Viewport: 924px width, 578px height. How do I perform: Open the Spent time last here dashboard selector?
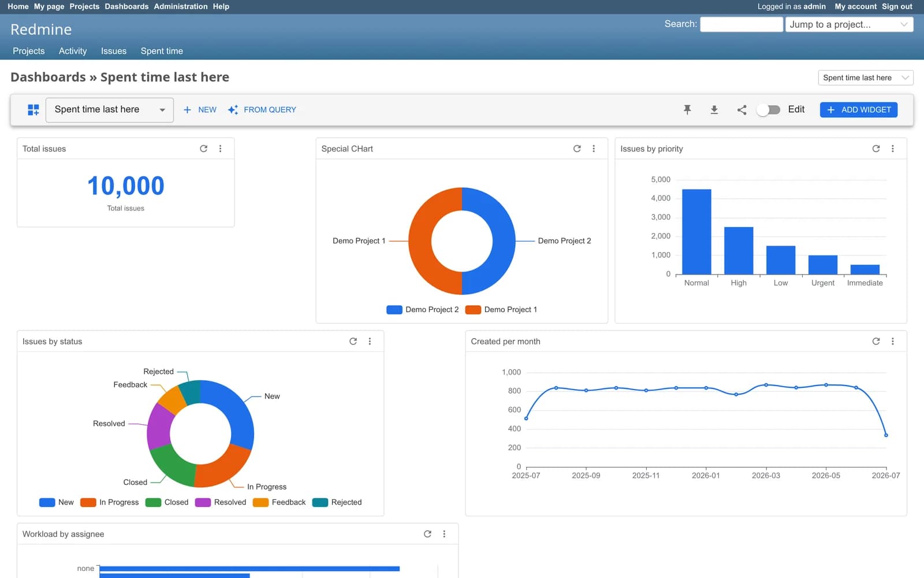coord(110,110)
